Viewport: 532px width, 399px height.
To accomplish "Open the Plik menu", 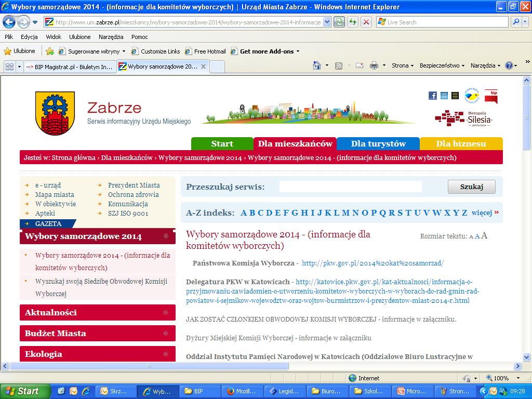I will (9, 37).
